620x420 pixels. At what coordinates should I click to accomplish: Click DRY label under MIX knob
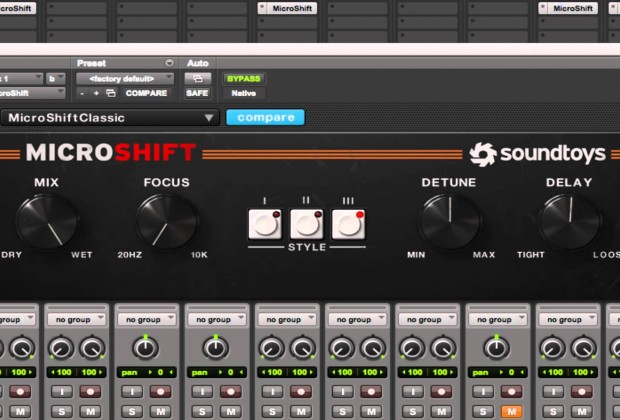(x=11, y=255)
